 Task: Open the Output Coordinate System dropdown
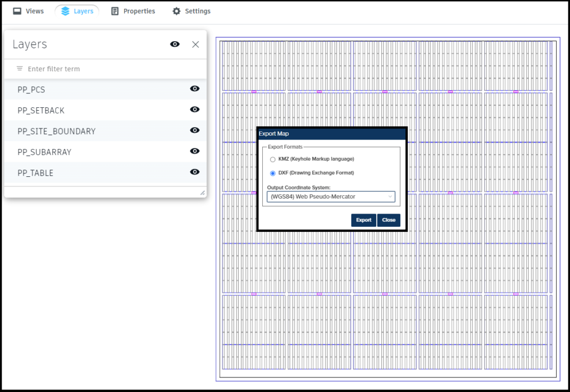331,197
